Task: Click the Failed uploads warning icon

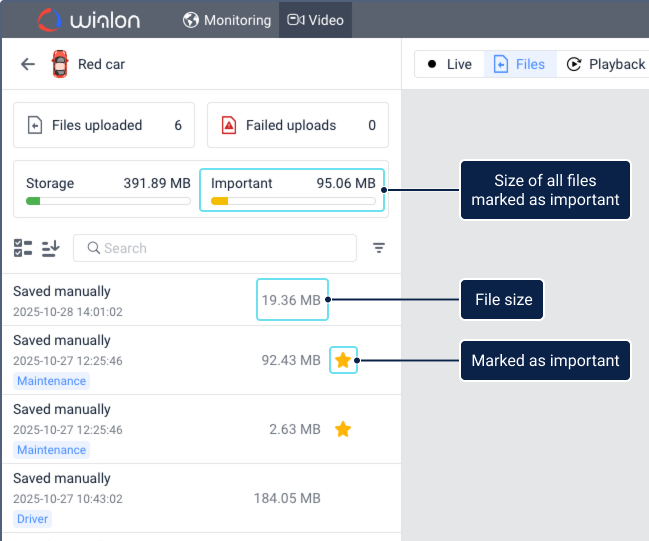Action: tap(228, 126)
